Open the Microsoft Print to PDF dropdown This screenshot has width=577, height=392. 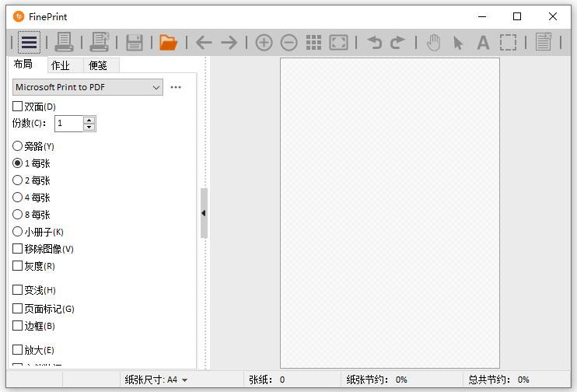[x=88, y=87]
